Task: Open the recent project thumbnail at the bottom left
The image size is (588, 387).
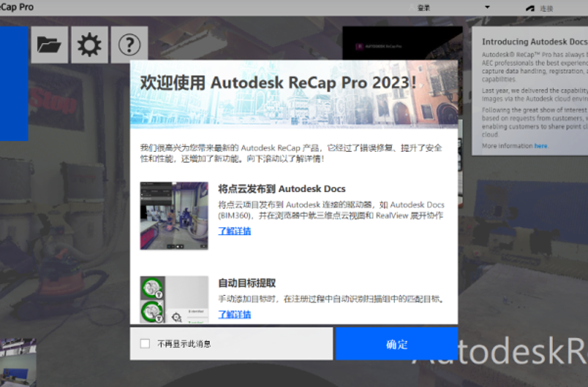Action: (18, 362)
